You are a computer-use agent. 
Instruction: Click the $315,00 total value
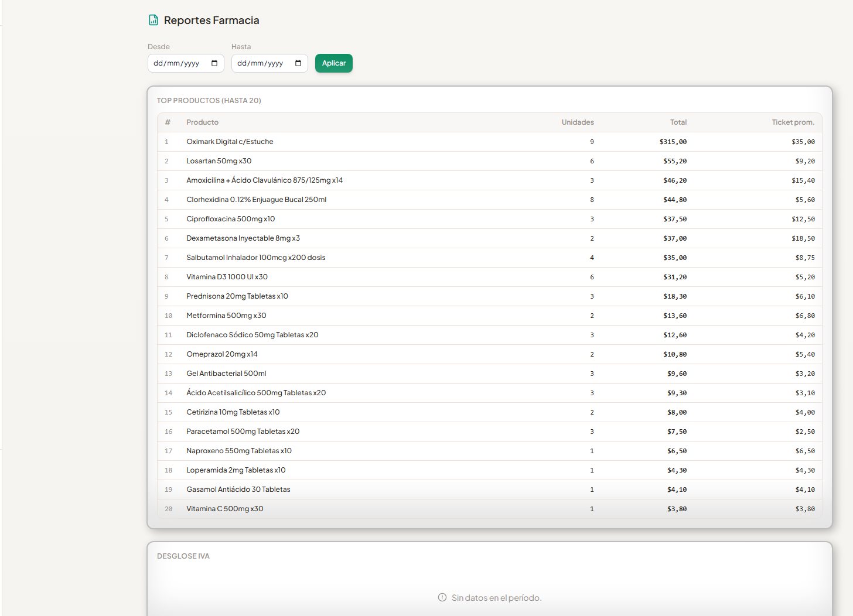point(673,142)
